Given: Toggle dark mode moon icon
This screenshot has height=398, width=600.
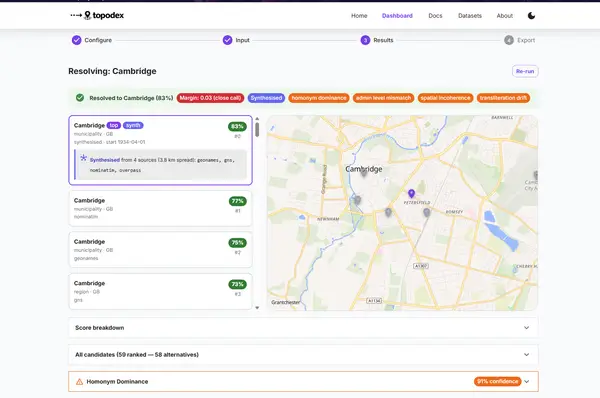Looking at the screenshot, I should (531, 16).
